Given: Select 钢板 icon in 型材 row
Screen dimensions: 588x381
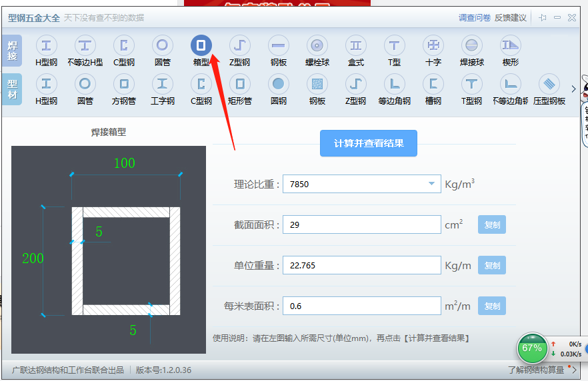Looking at the screenshot, I should point(317,84).
